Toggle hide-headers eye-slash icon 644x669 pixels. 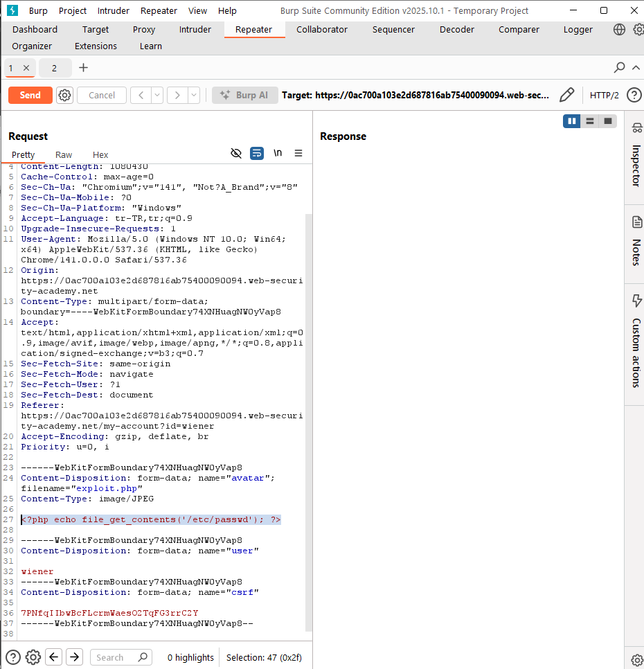[236, 153]
